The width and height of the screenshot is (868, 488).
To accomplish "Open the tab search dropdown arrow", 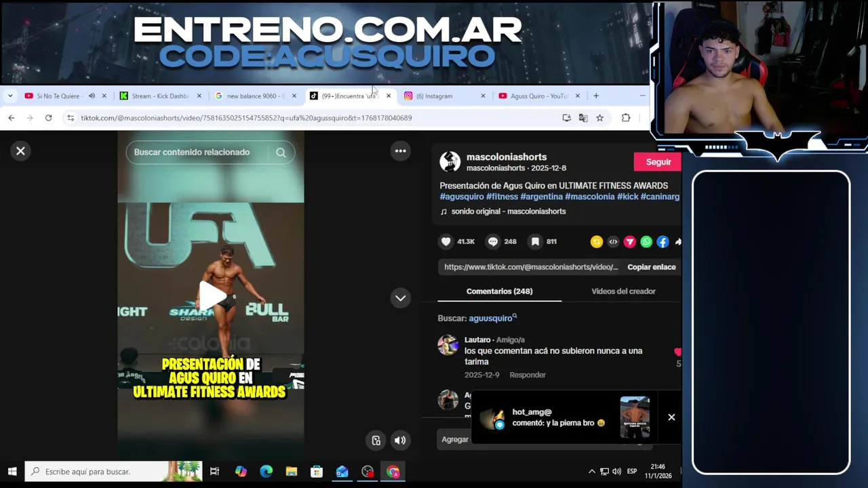I will pyautogui.click(x=10, y=96).
